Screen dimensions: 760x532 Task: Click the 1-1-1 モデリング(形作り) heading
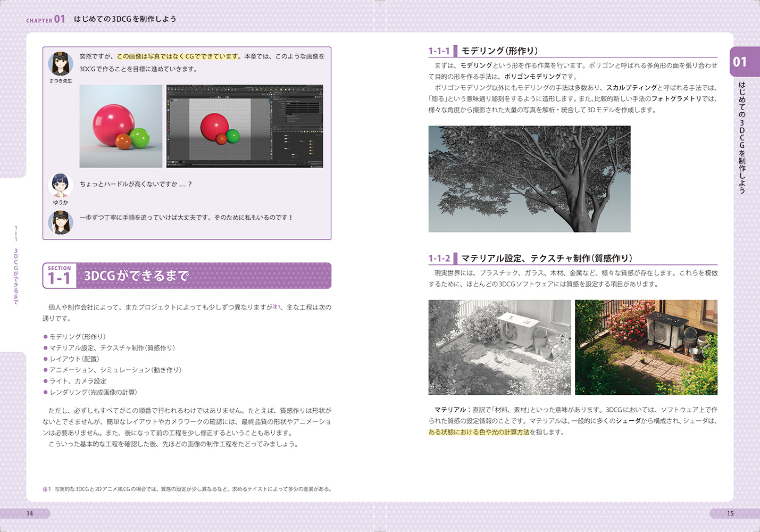coord(483,51)
